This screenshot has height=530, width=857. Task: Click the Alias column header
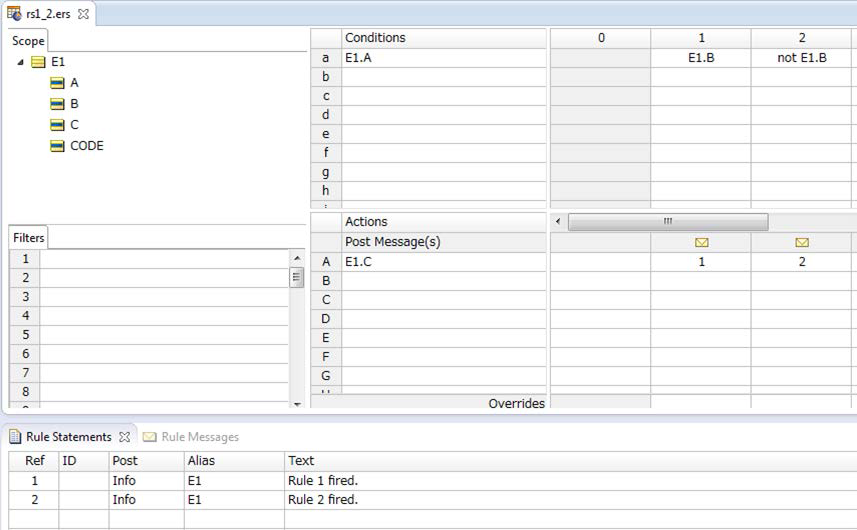tap(234, 461)
